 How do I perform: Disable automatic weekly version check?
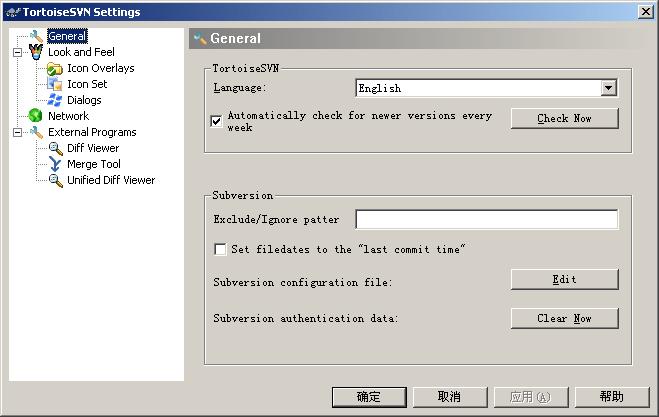(x=217, y=121)
